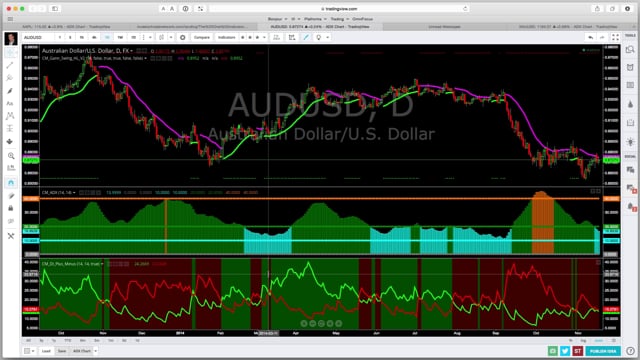
Task: Click the ADX Chart layout name
Action: pyautogui.click(x=82, y=351)
